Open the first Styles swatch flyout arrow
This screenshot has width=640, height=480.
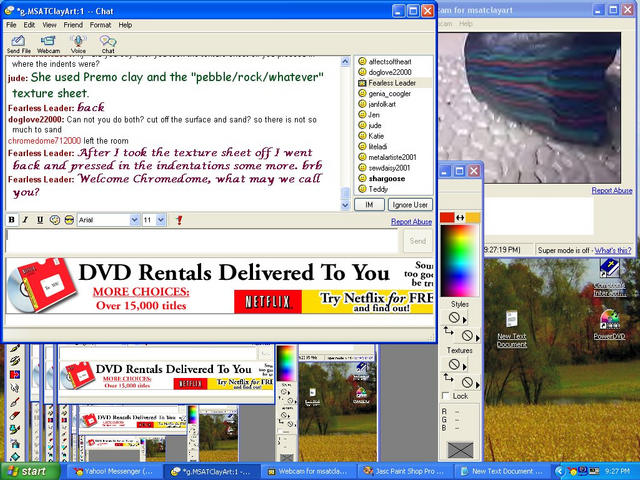(x=464, y=320)
